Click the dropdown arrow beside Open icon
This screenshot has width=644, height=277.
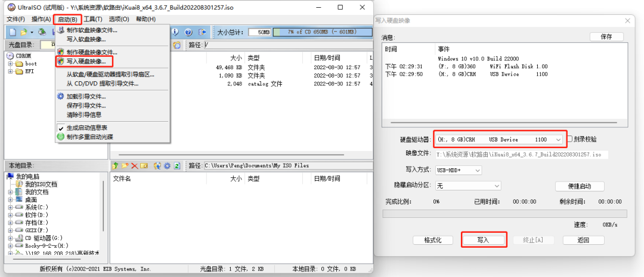32,32
